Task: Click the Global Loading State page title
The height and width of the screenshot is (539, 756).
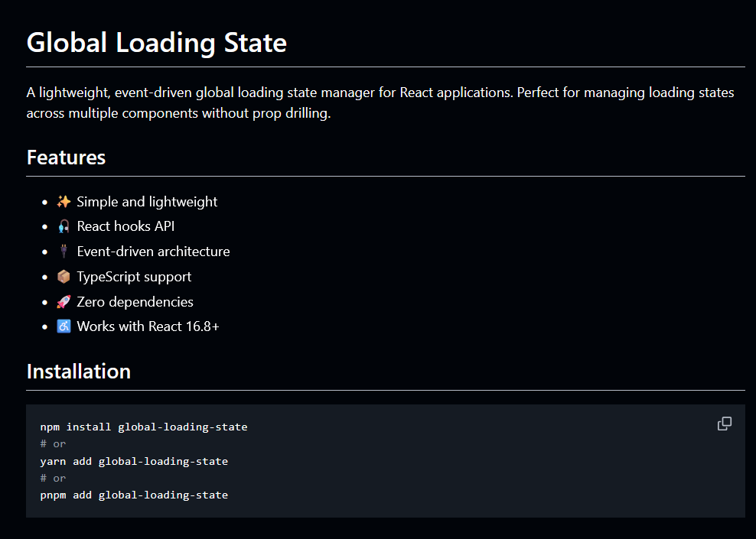Action: pyautogui.click(x=156, y=43)
